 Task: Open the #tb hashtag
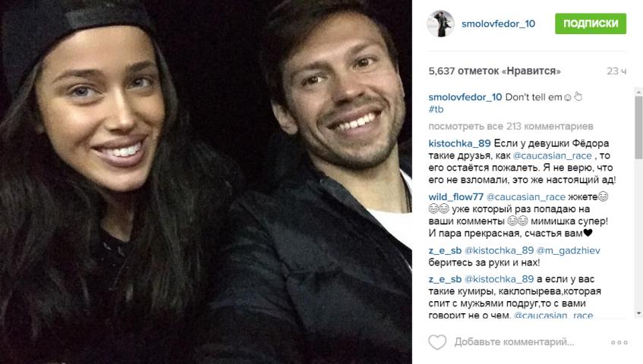click(x=436, y=109)
